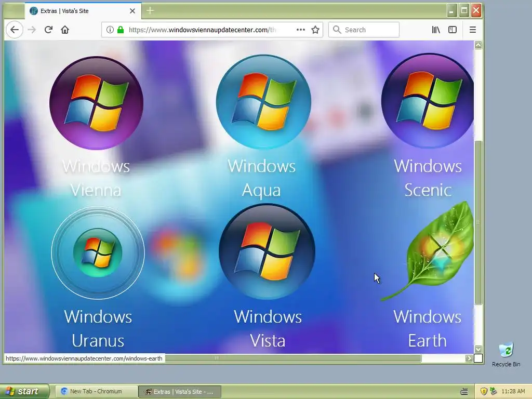Click the vertical scrollbar thumb
Viewport: 532px width, 399px height.
(478, 222)
